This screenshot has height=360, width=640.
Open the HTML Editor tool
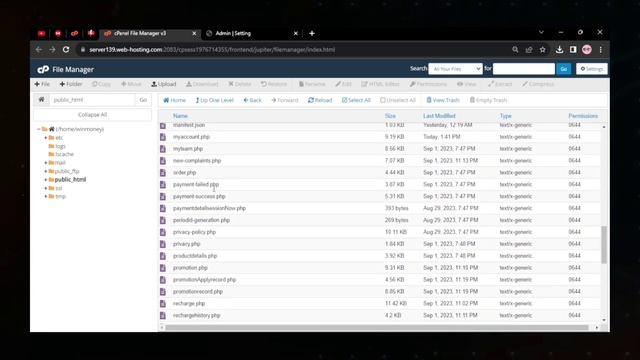[380, 84]
